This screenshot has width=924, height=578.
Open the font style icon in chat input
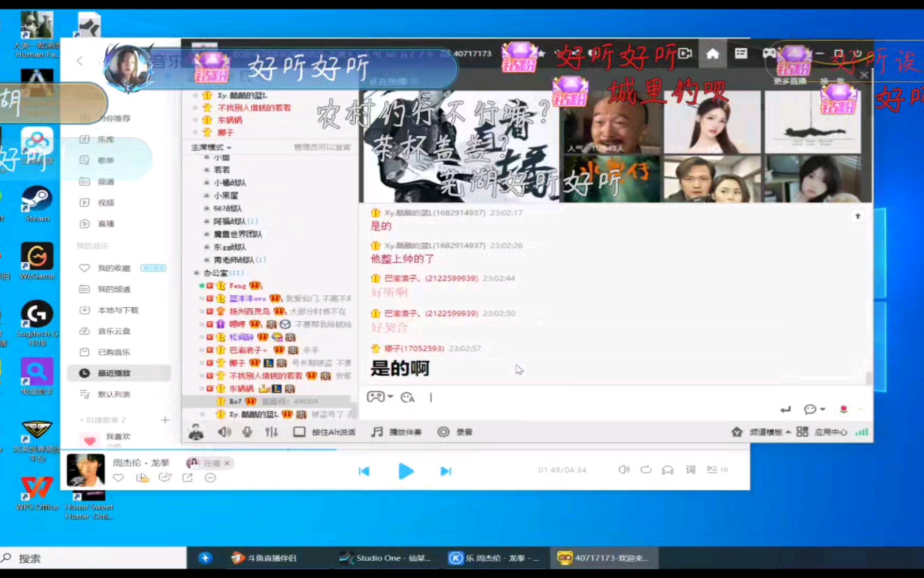[407, 397]
